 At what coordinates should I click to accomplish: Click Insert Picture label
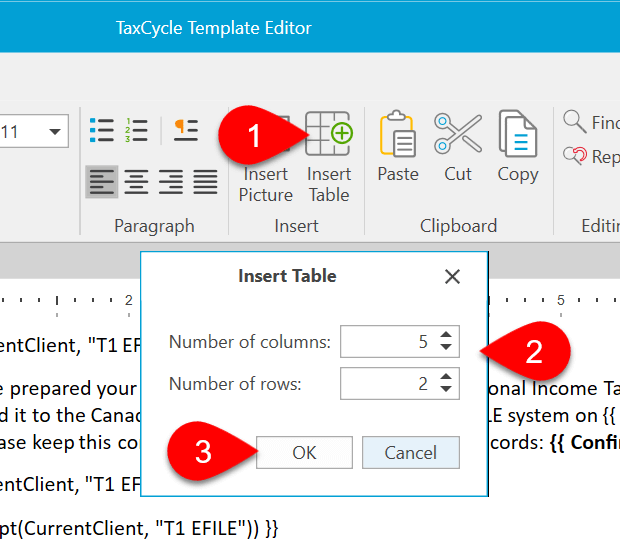(266, 184)
